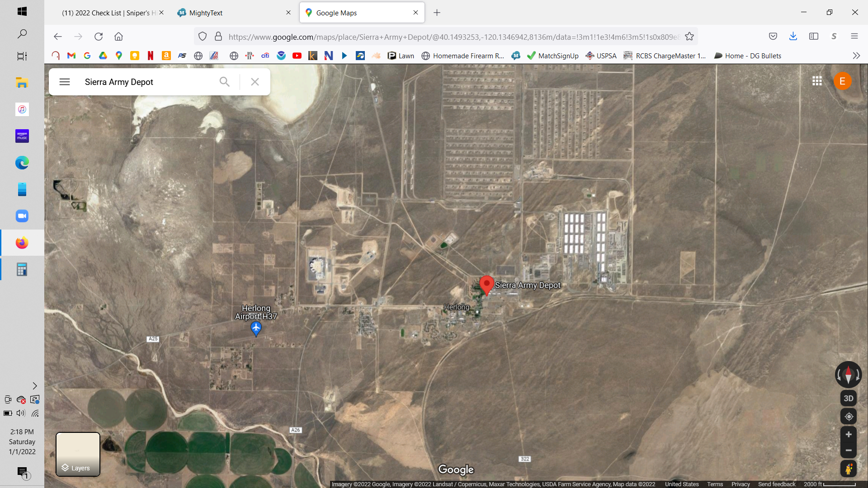The image size is (868, 488).
Task: Open the Homemade Firearm R... bookmark
Action: [463, 56]
